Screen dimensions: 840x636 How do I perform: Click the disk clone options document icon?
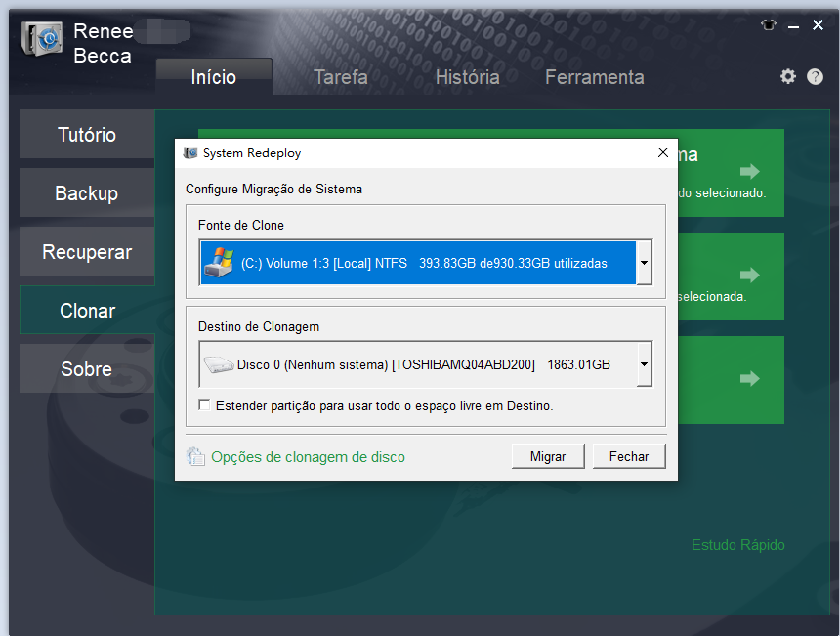point(196,456)
